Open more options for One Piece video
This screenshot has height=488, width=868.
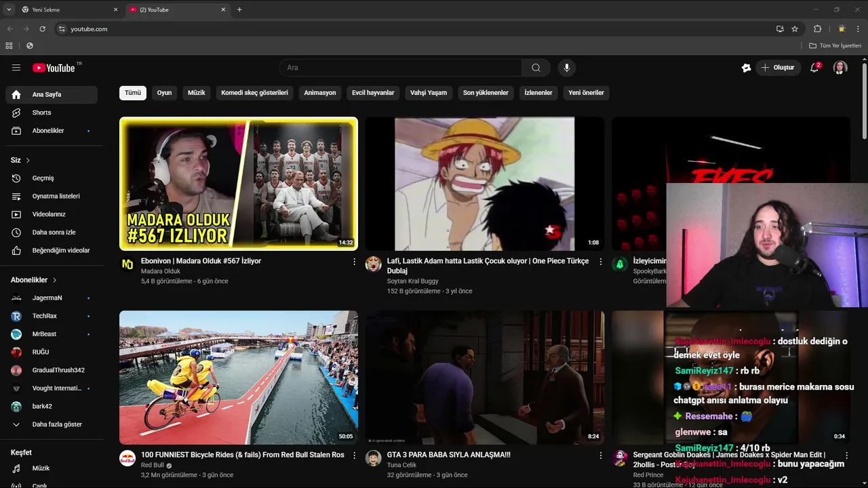600,262
